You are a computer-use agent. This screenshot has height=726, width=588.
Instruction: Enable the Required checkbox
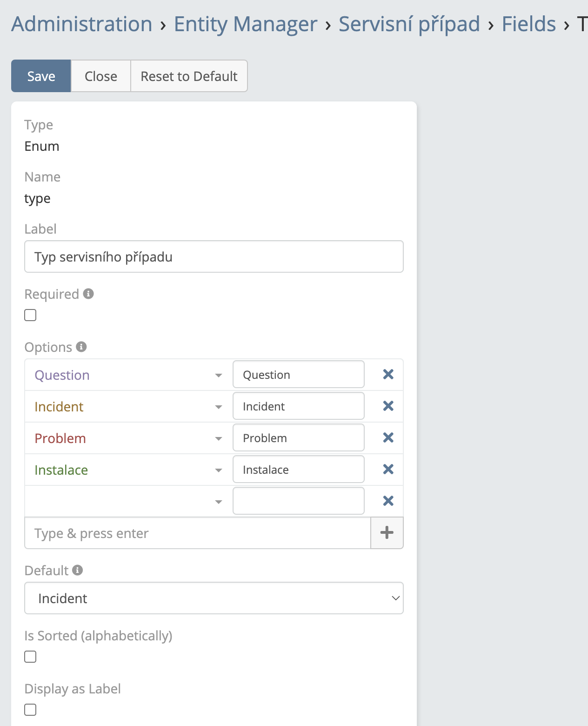(x=30, y=315)
